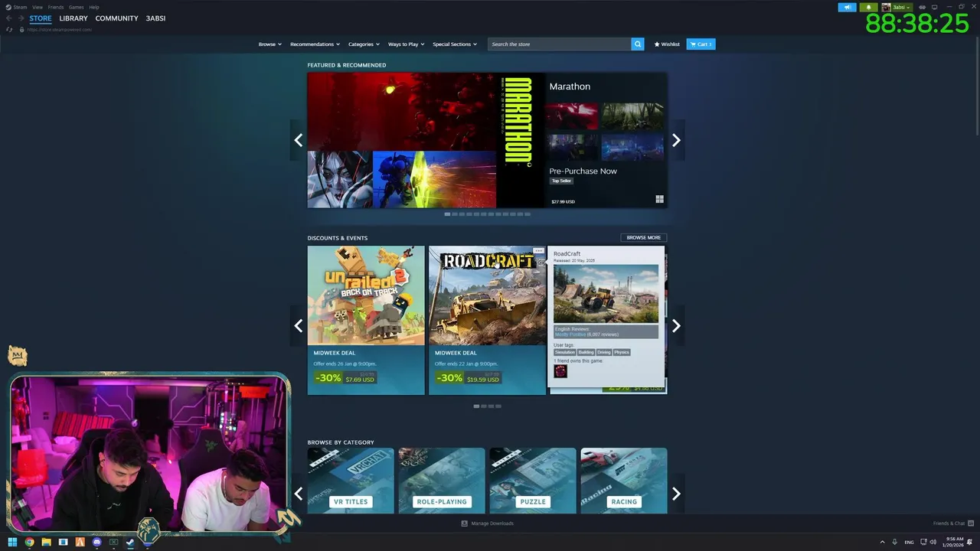The width and height of the screenshot is (980, 551).
Task: Open the announcements megaphone button
Action: pos(847,7)
